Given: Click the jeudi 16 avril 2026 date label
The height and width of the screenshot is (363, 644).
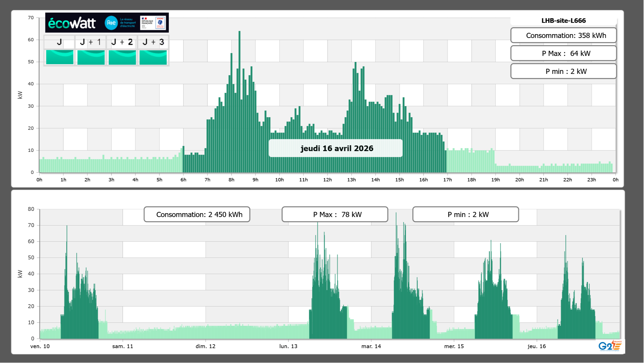Looking at the screenshot, I should [335, 148].
